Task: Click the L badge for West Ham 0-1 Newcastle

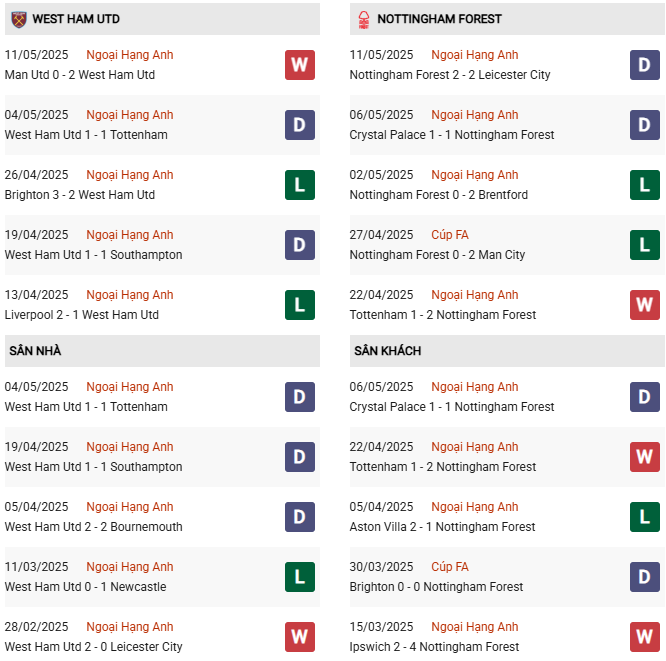Action: [300, 577]
